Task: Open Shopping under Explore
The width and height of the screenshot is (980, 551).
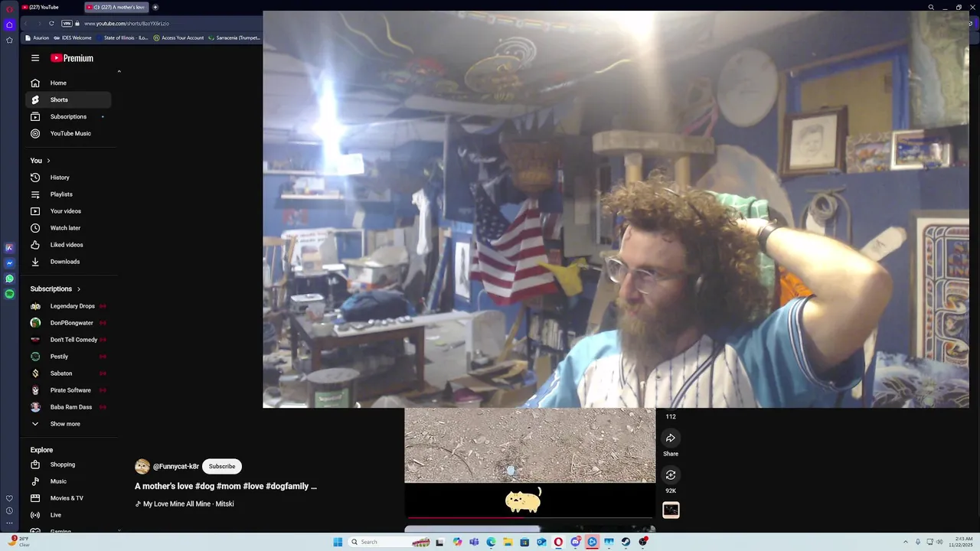Action: click(x=68, y=465)
